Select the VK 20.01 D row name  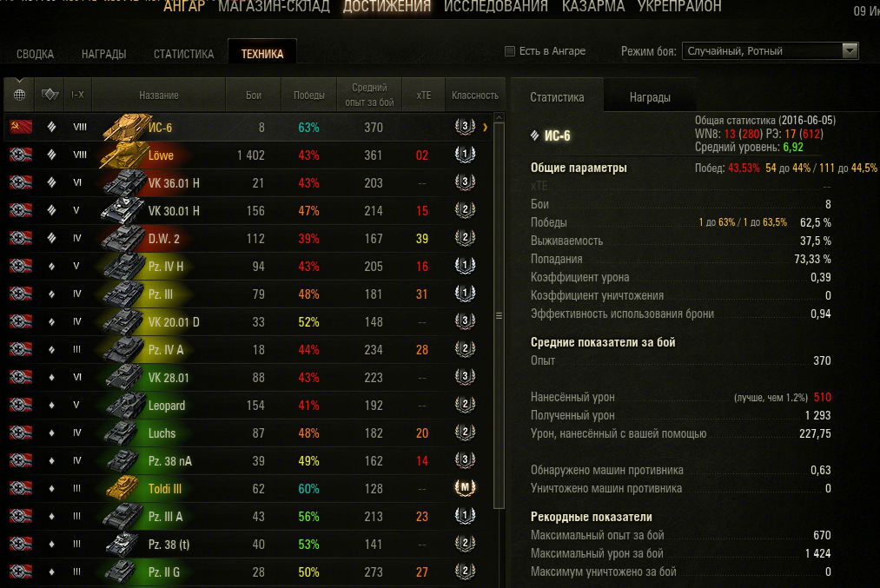tap(174, 322)
